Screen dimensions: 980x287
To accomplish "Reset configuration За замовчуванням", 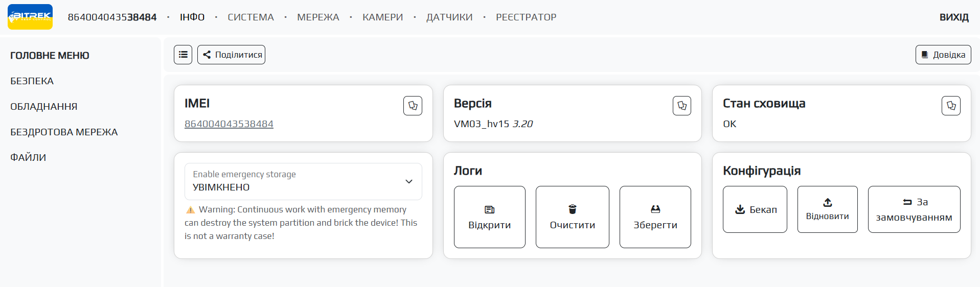I will [x=914, y=209].
